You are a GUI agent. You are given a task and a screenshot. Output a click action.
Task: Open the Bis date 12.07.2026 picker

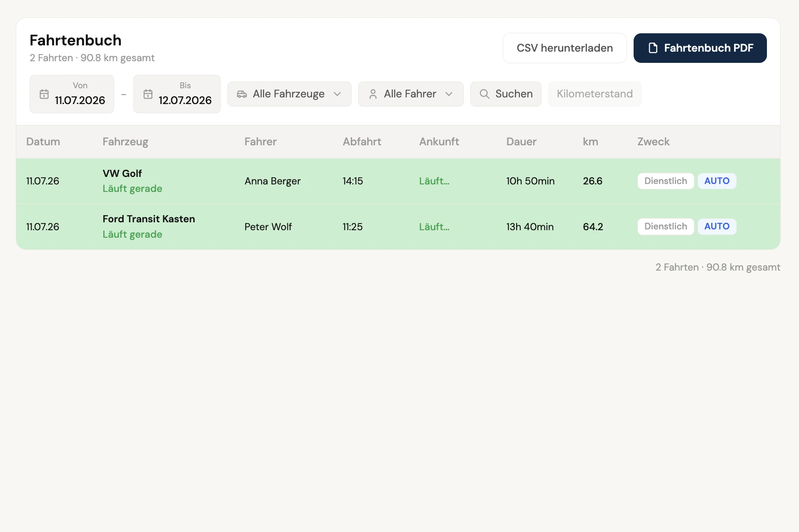pos(177,94)
